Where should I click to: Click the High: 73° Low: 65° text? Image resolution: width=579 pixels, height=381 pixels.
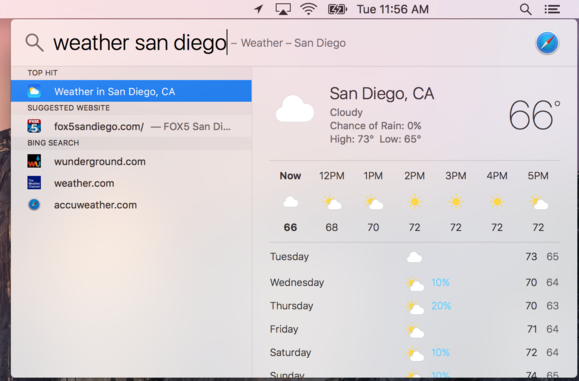coord(376,139)
